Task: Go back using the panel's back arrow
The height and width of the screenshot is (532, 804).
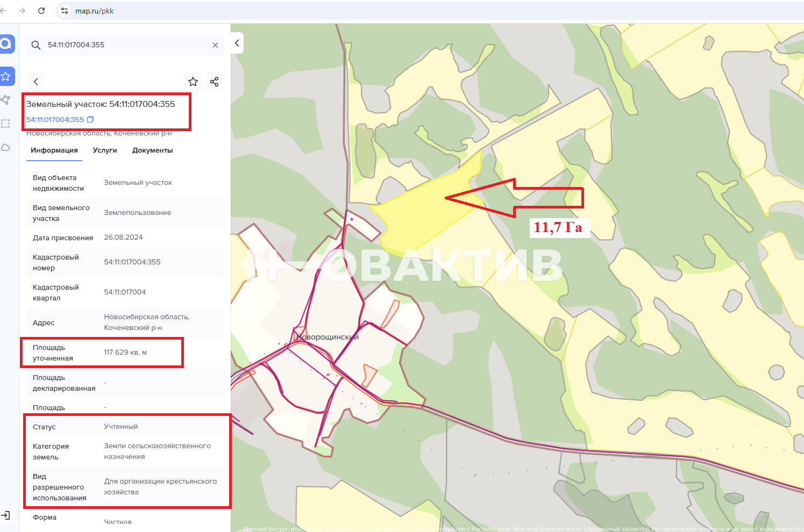Action: coord(36,82)
